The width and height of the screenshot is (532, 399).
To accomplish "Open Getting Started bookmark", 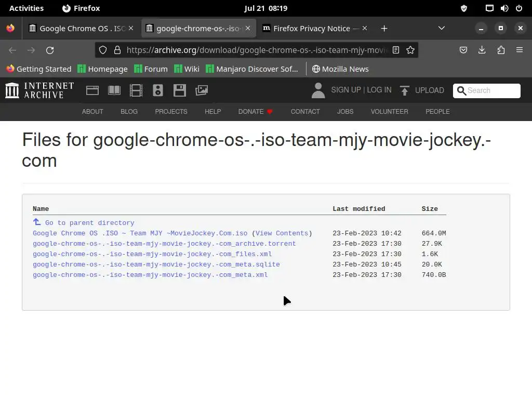I will [x=39, y=69].
